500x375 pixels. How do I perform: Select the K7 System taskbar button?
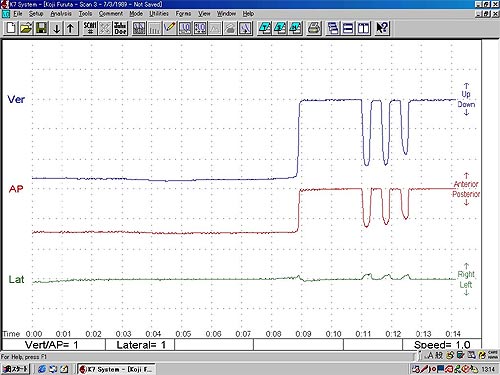[116, 369]
